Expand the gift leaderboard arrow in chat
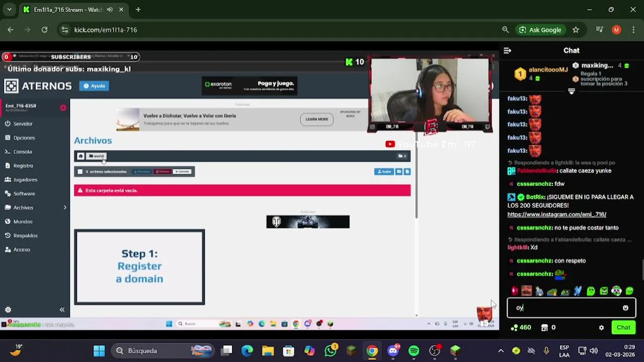This screenshot has height=362, width=644. coord(571,92)
